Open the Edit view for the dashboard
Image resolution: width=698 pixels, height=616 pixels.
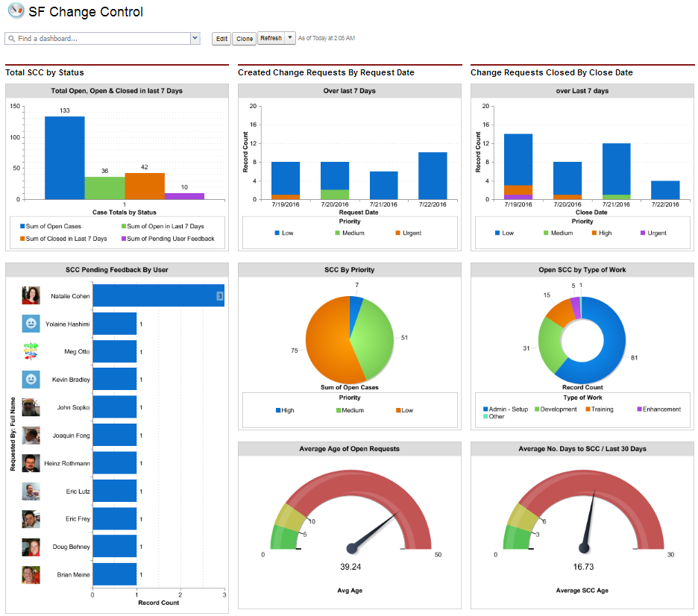(x=221, y=38)
